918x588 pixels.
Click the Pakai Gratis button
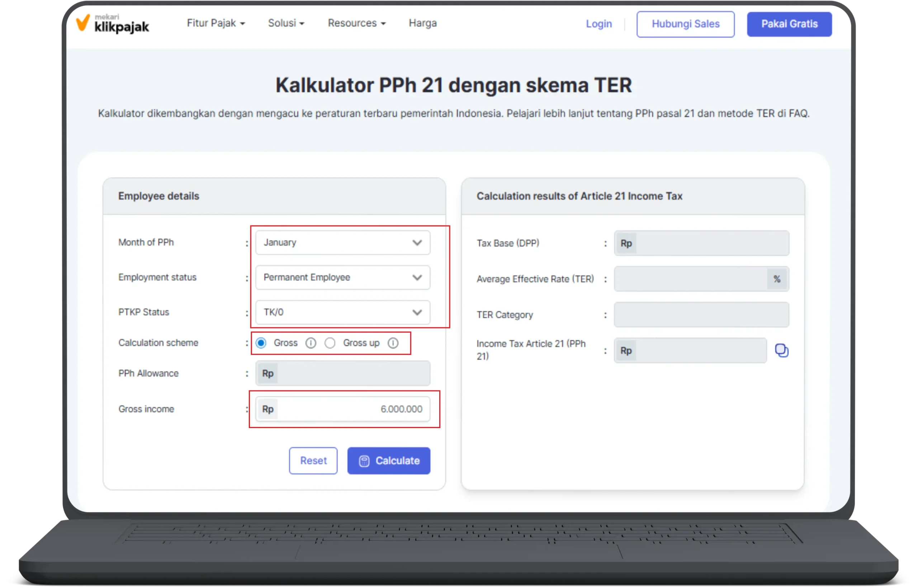click(x=789, y=24)
